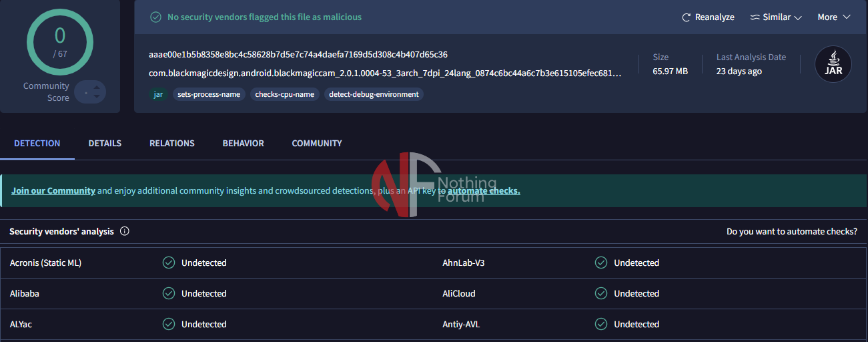Click the checkmark icon in the 'No security vendors flagged' banner
The height and width of the screenshot is (342, 868).
click(155, 17)
